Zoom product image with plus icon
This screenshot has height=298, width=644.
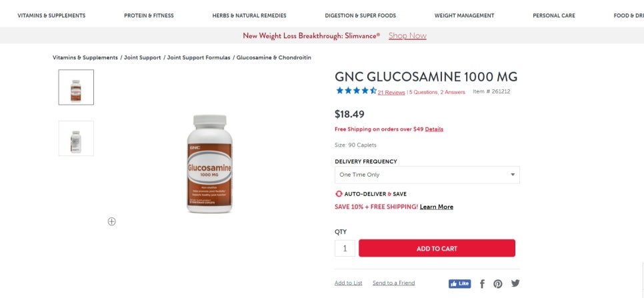(x=112, y=221)
